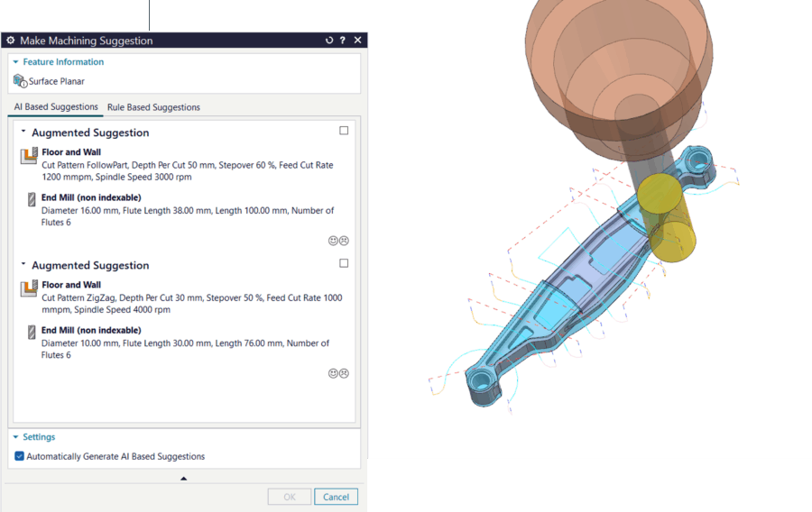Click the Floor and Wall icon in first suggestion
812x512 pixels.
pos(29,157)
